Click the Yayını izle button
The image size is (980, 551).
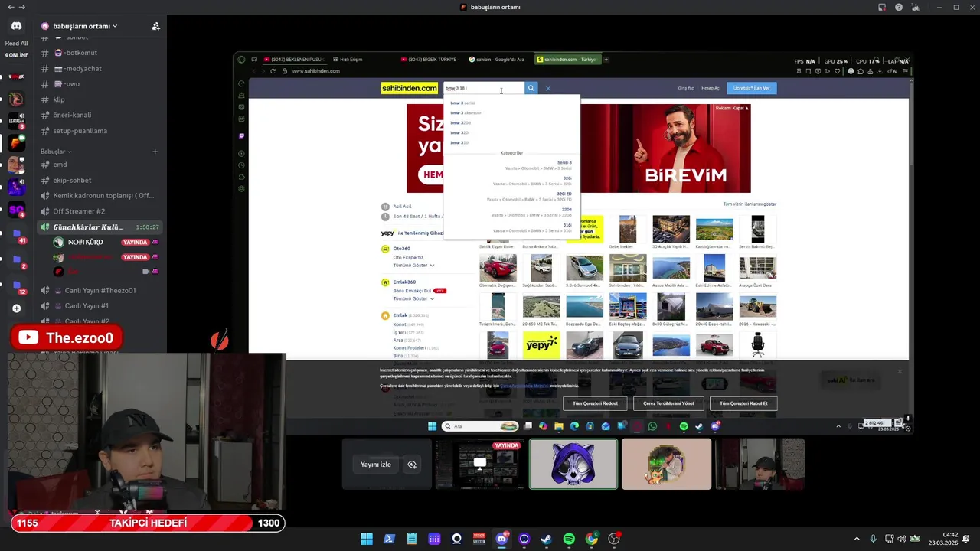click(376, 465)
